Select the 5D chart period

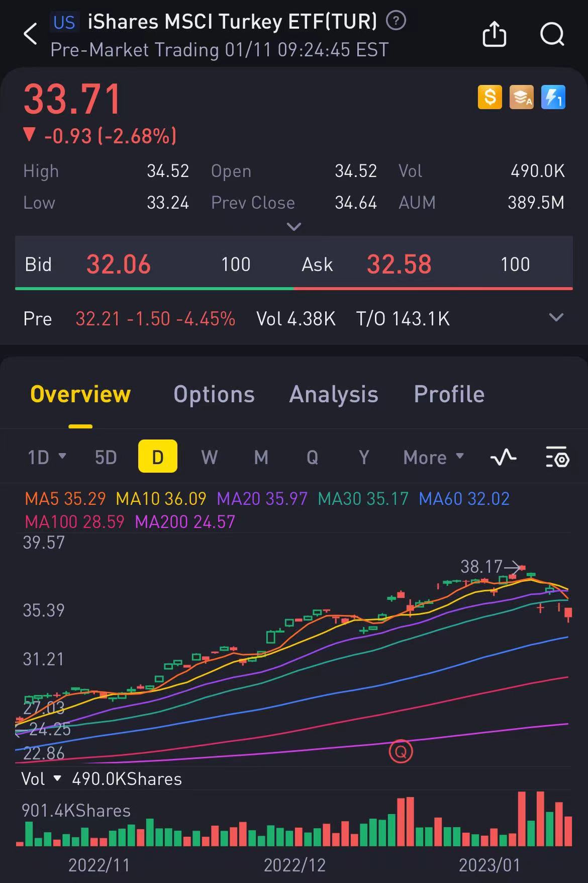point(106,457)
